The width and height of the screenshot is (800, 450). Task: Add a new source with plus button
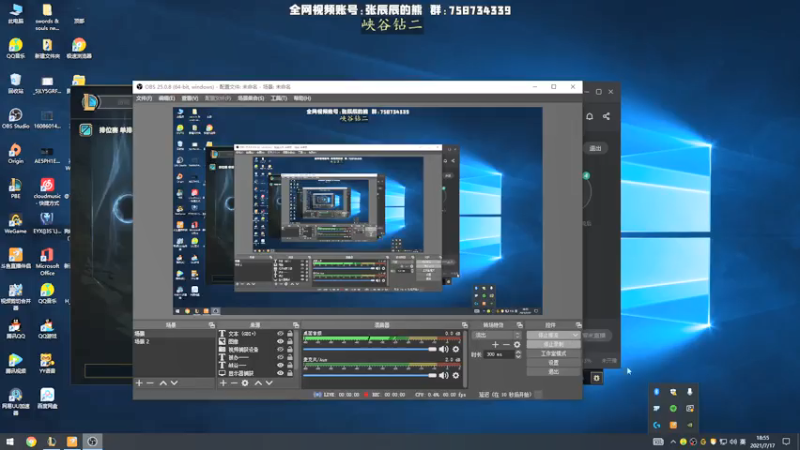[223, 383]
